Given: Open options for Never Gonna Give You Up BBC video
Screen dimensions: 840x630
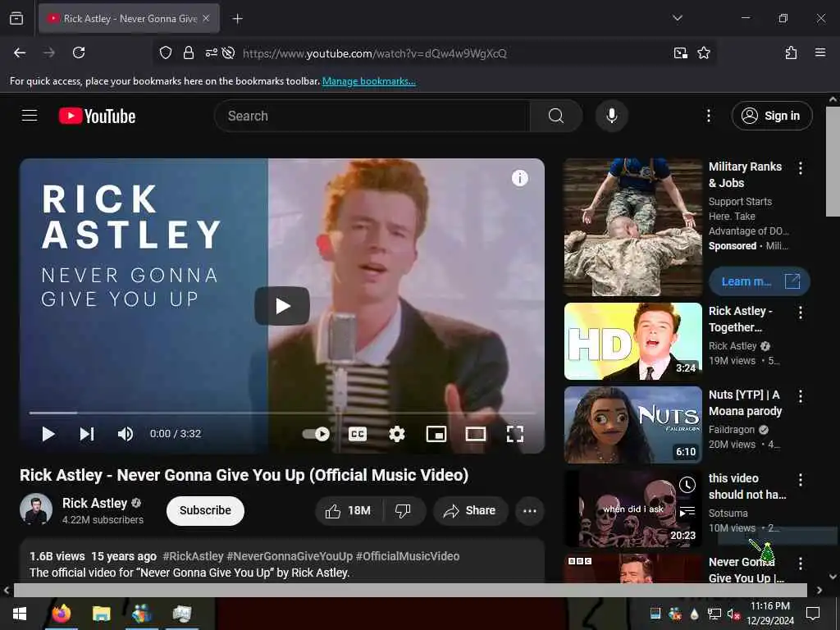Looking at the screenshot, I should [x=801, y=564].
